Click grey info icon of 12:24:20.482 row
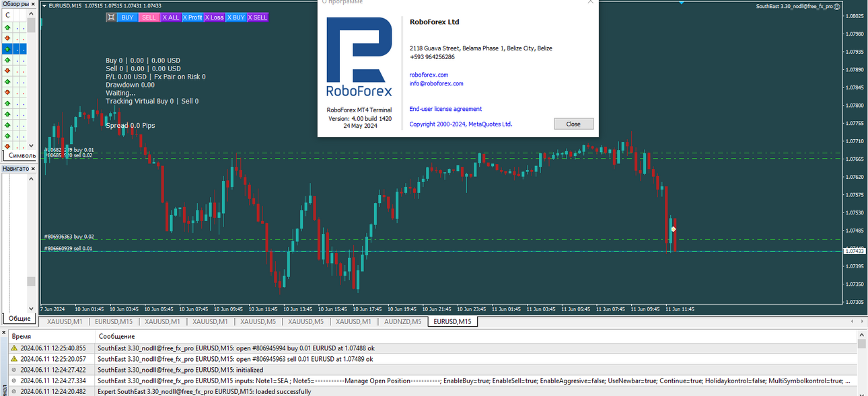Image resolution: width=868 pixels, height=396 pixels. (x=13, y=391)
